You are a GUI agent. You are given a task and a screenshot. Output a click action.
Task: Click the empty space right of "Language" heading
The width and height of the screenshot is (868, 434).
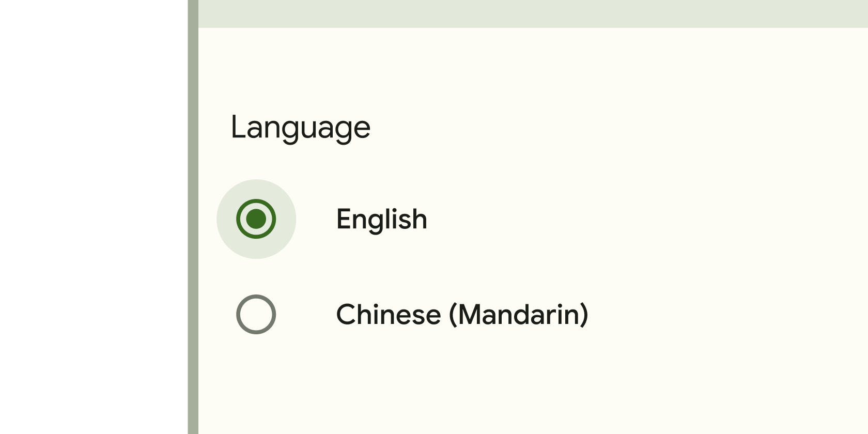click(x=620, y=128)
